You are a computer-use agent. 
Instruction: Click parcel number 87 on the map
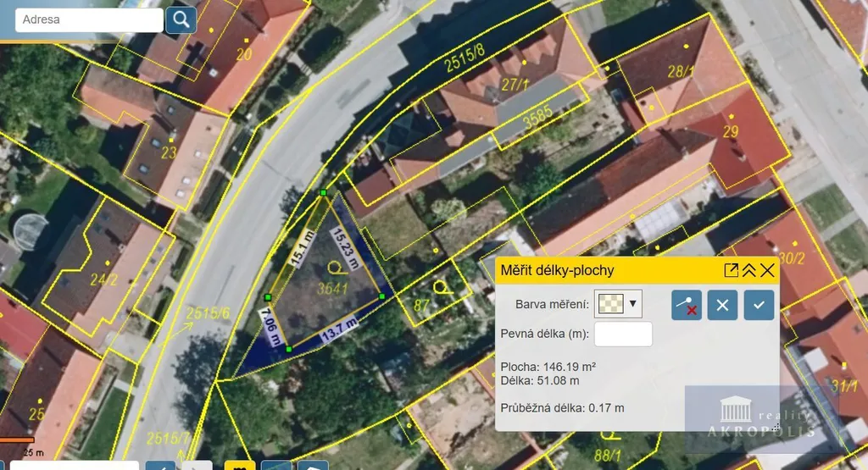pos(421,304)
